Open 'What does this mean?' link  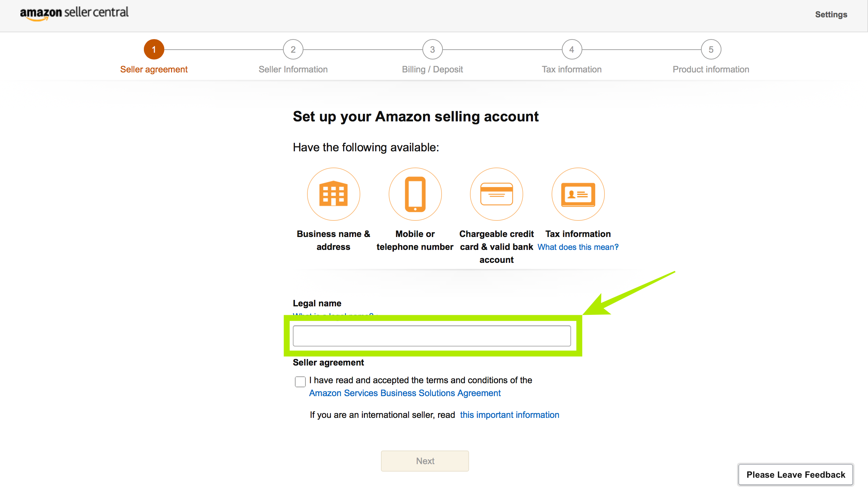click(x=578, y=247)
